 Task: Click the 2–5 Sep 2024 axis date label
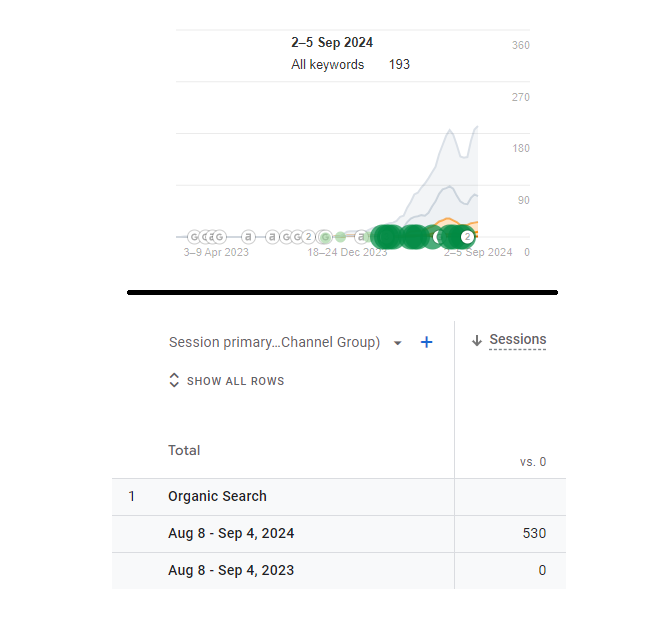tap(478, 253)
